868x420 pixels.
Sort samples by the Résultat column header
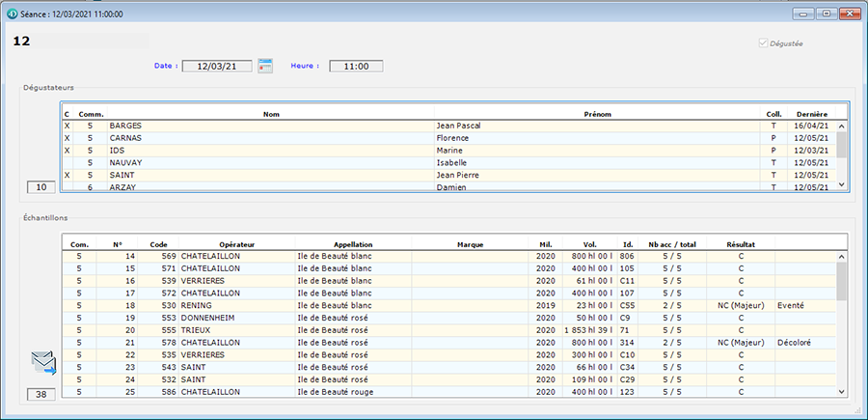[740, 245]
